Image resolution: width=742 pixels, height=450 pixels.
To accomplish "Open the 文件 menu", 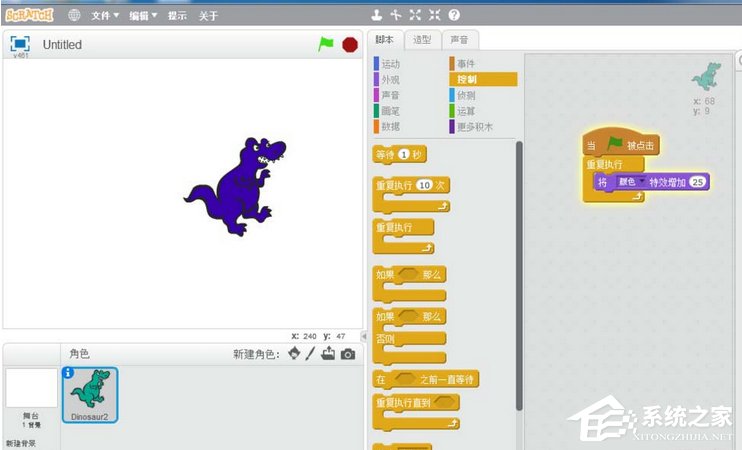I will pyautogui.click(x=105, y=16).
